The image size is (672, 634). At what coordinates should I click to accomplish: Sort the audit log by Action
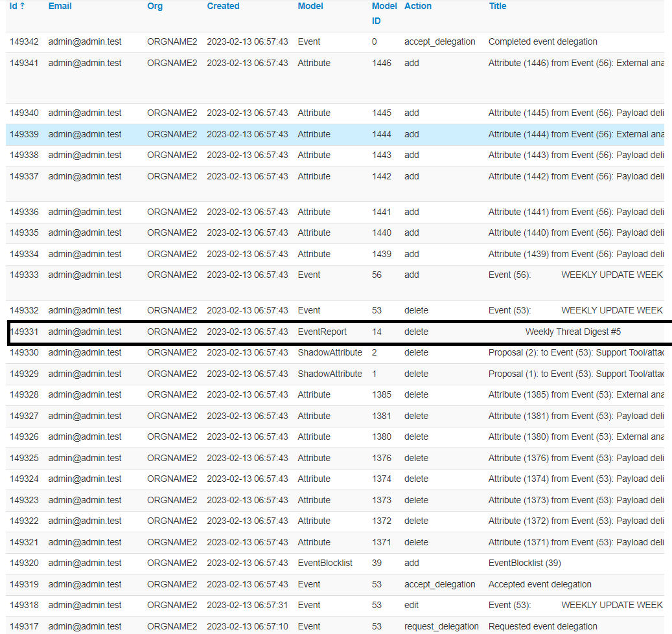coord(418,6)
